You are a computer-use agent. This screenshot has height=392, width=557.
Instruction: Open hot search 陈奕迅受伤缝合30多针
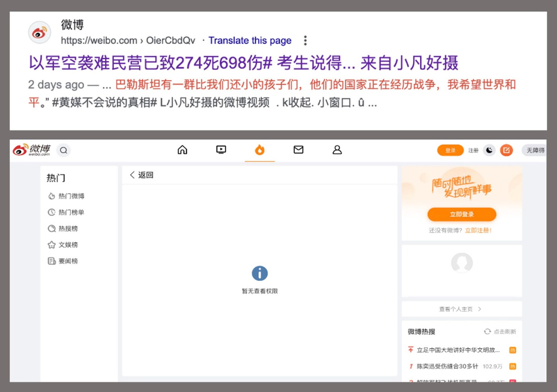pyautogui.click(x=447, y=366)
